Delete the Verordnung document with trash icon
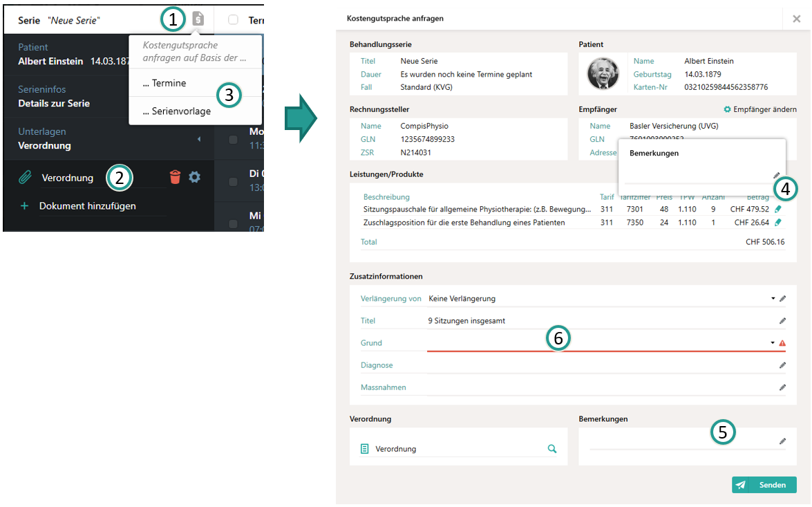This screenshot has width=812, height=507. coord(175,178)
